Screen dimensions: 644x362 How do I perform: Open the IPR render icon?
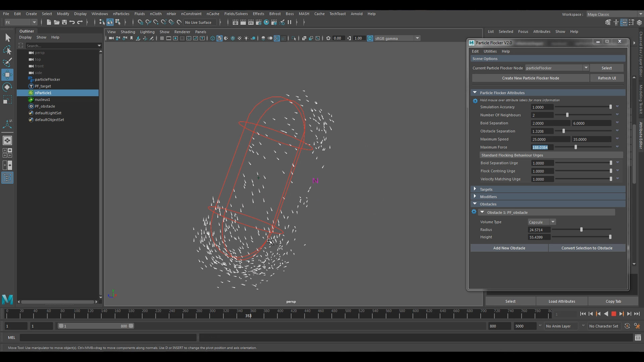point(251,22)
